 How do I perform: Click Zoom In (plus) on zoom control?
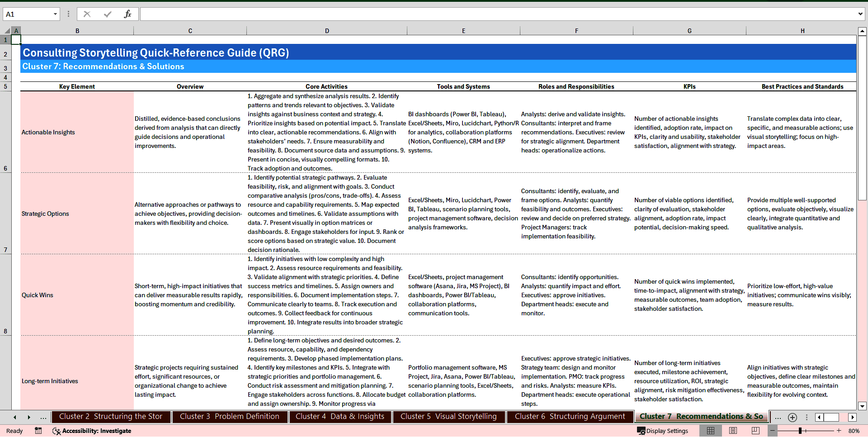[x=839, y=431]
